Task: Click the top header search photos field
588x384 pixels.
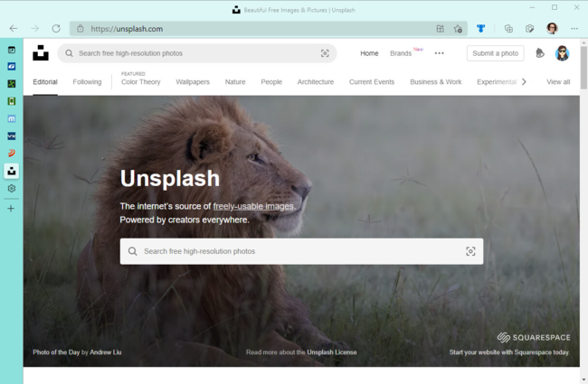Action: tap(197, 53)
